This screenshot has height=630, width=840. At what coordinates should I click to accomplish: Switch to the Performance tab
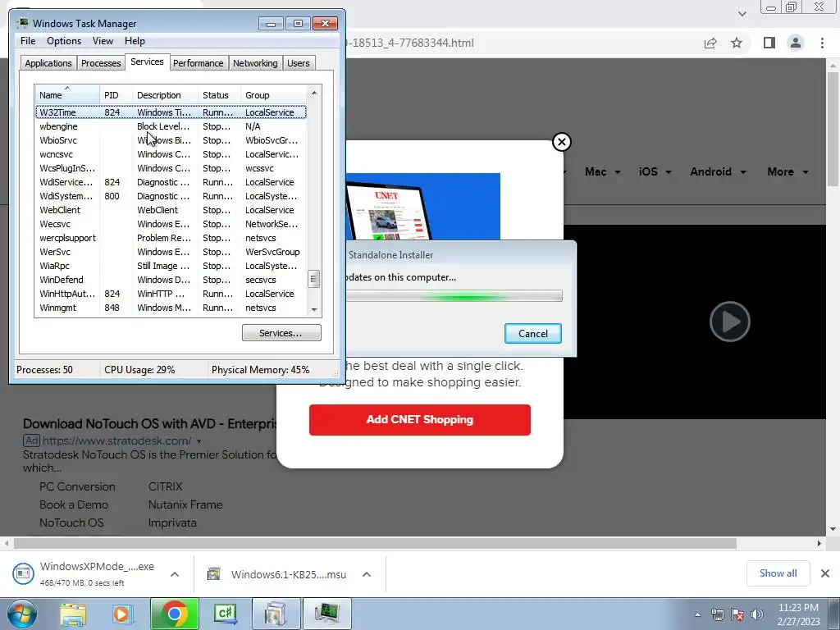(x=199, y=63)
